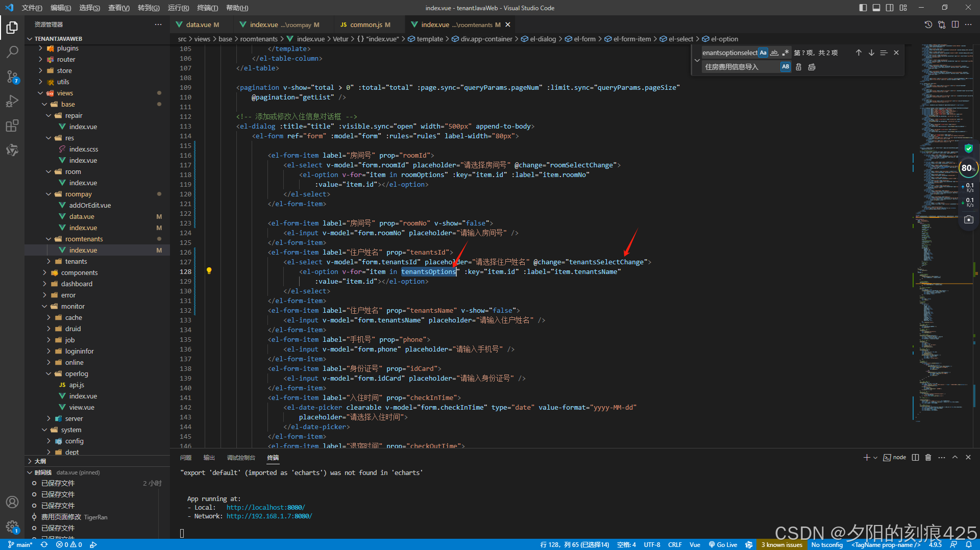This screenshot has height=550, width=980.
Task: Toggle secondary sidebar layout icon
Action: [890, 8]
